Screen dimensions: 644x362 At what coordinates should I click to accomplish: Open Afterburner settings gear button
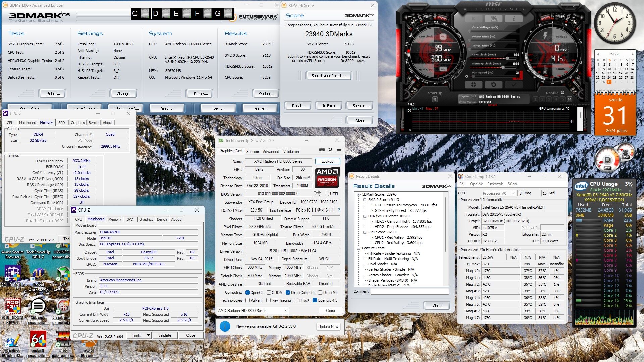tap(473, 85)
